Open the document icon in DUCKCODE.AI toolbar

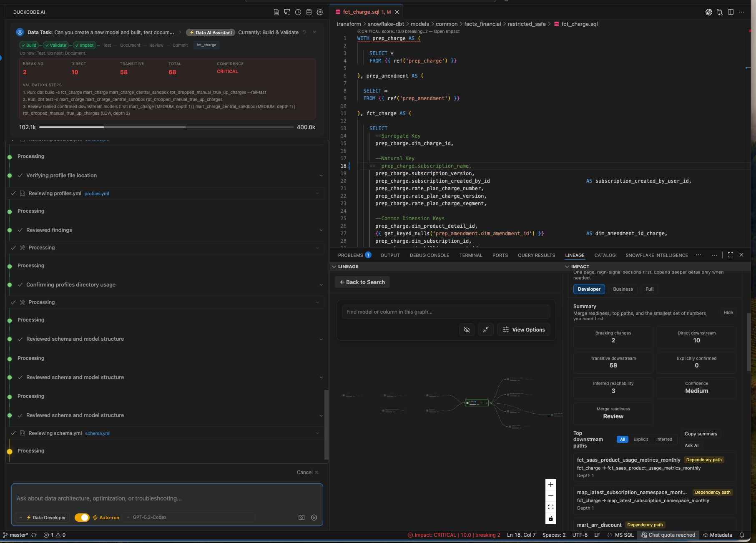click(276, 12)
